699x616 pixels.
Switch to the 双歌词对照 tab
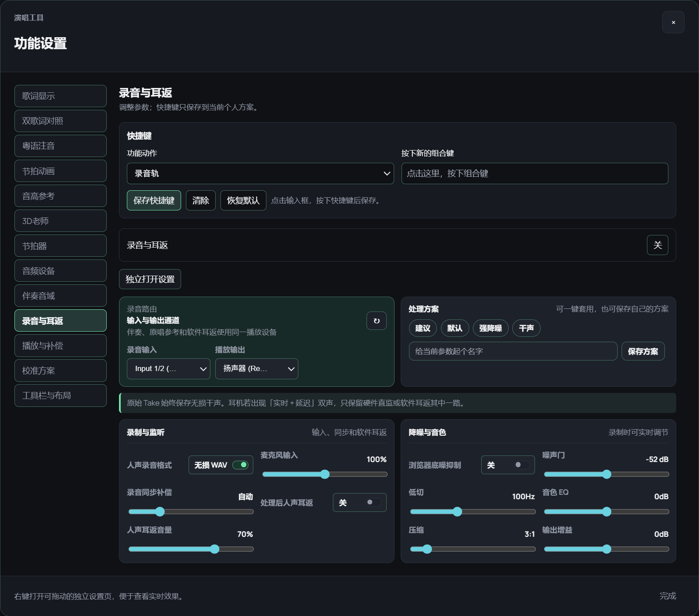[x=60, y=121]
